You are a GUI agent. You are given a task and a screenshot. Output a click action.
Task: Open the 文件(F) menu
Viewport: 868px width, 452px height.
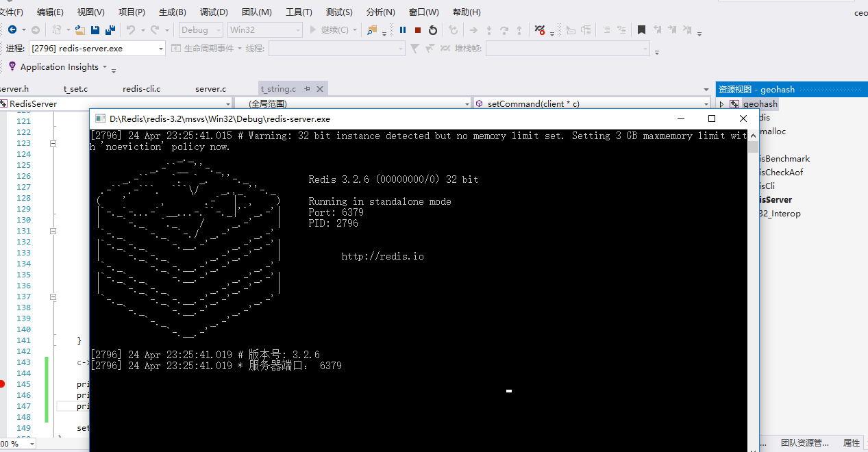pos(11,12)
